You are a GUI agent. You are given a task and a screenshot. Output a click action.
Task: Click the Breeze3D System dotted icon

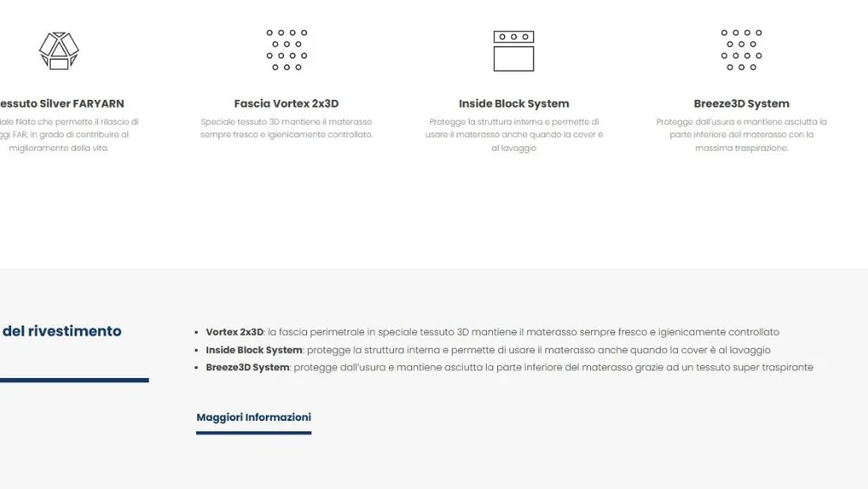pyautogui.click(x=741, y=50)
